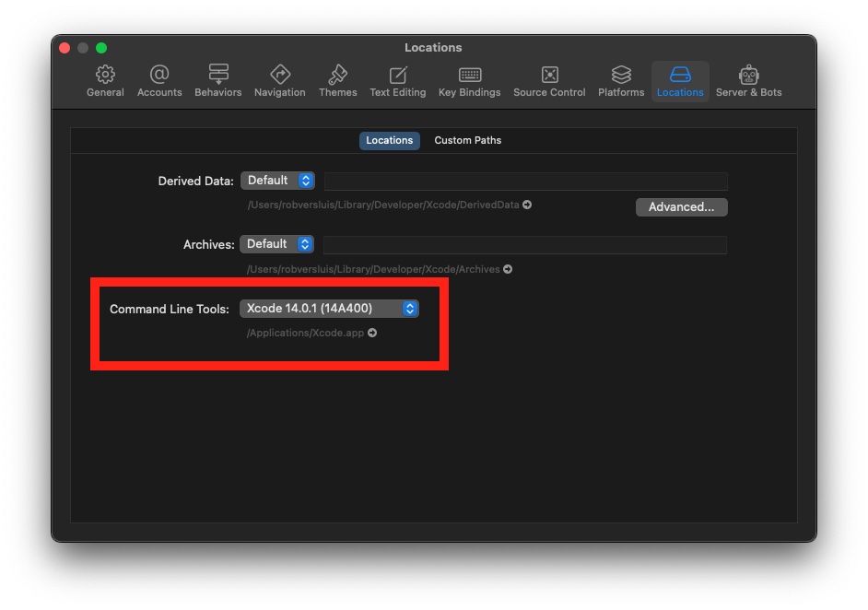Open Text Editing preferences
The image size is (868, 610).
tap(398, 81)
